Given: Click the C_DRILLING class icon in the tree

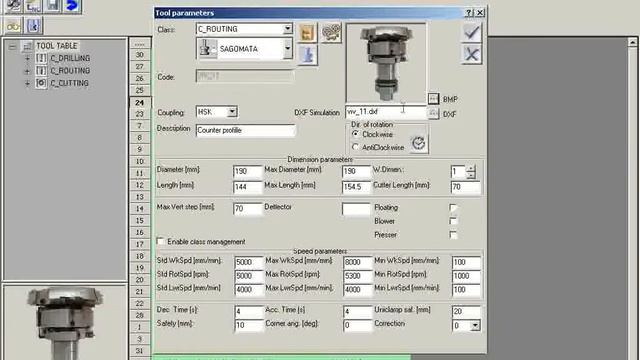Looking at the screenshot, I should tap(41, 58).
